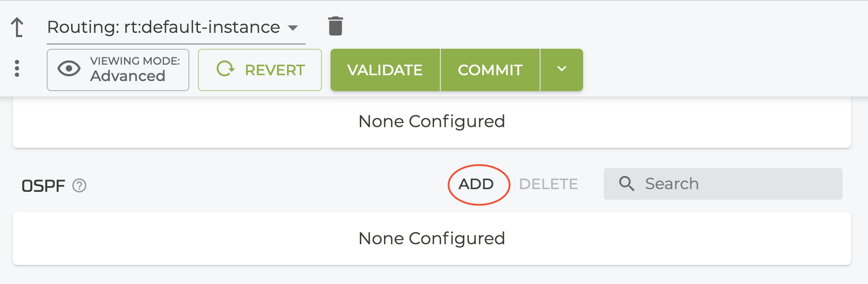Click the up arrow navigation icon
Image resolution: width=868 pixels, height=284 pixels.
click(x=18, y=27)
